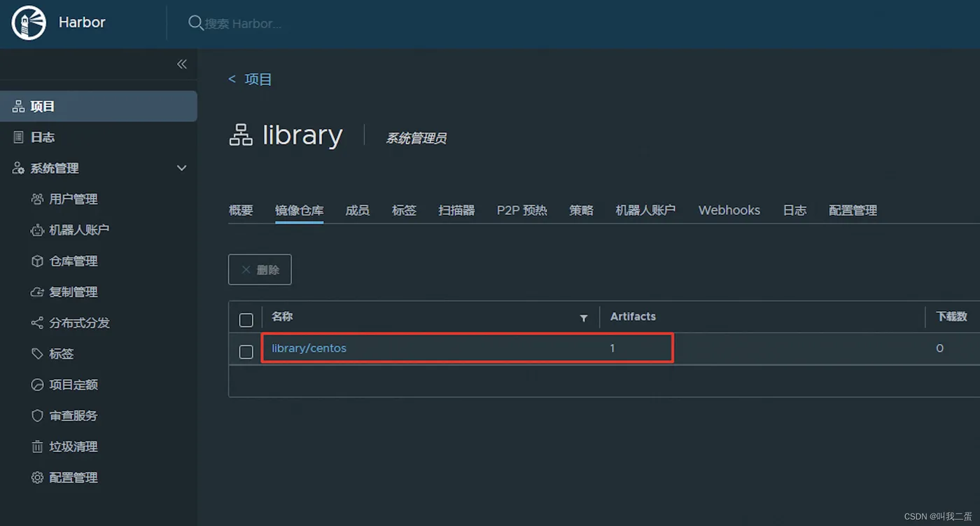Click the 下载数 column header
This screenshot has height=526, width=980.
coord(952,317)
